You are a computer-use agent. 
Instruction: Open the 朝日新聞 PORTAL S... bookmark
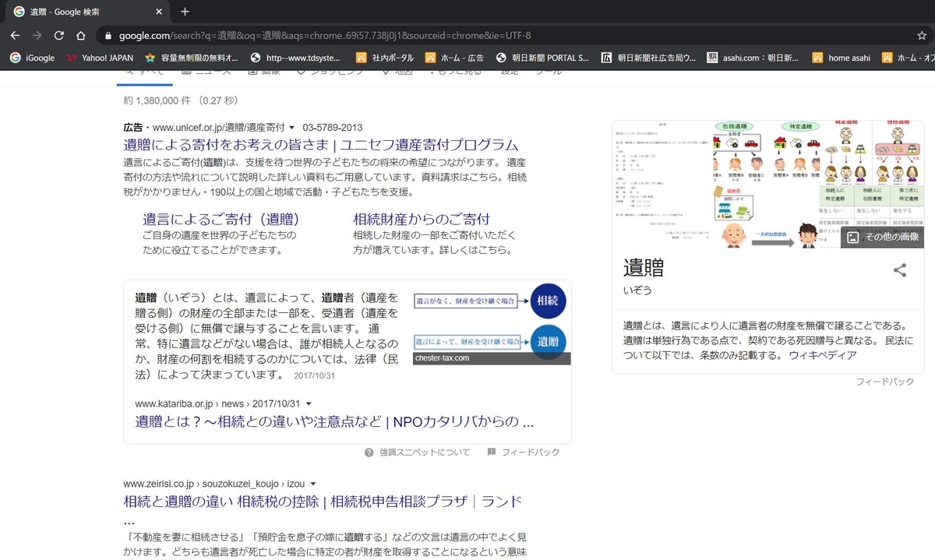pyautogui.click(x=543, y=58)
